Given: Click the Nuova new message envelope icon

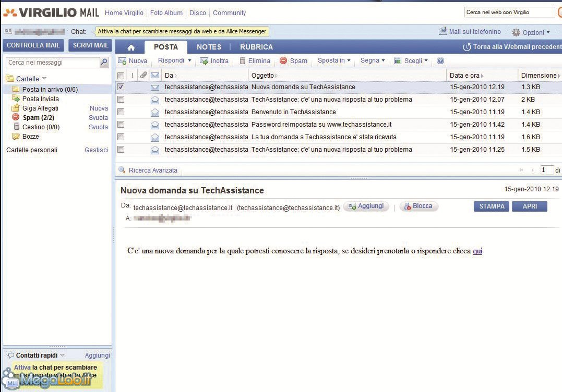Looking at the screenshot, I should tap(122, 61).
